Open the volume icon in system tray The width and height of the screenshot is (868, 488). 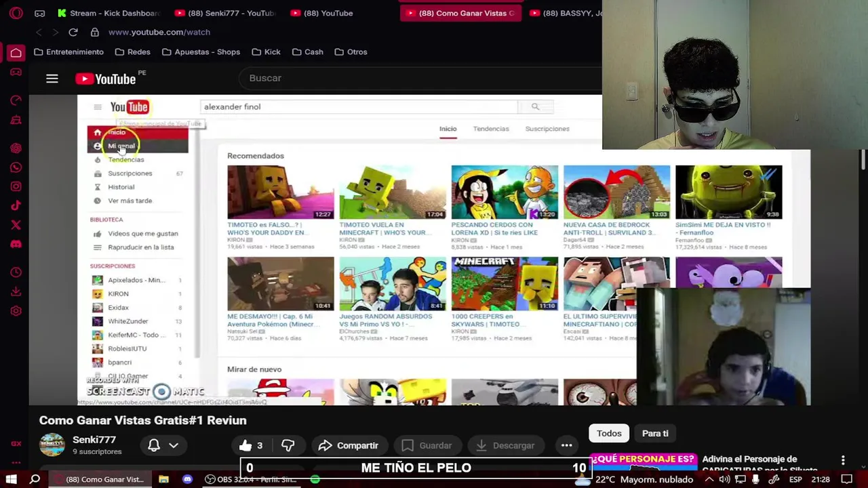725,479
